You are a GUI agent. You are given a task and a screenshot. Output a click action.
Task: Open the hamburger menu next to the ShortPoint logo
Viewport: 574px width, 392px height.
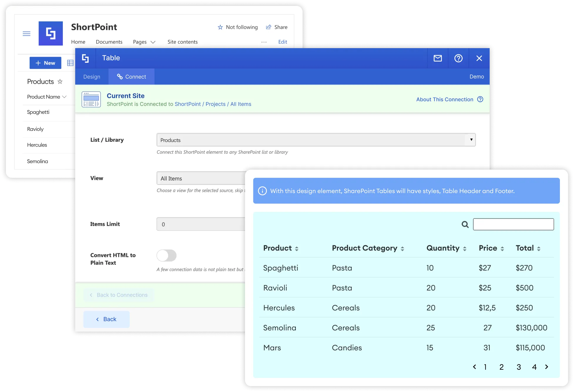click(26, 33)
